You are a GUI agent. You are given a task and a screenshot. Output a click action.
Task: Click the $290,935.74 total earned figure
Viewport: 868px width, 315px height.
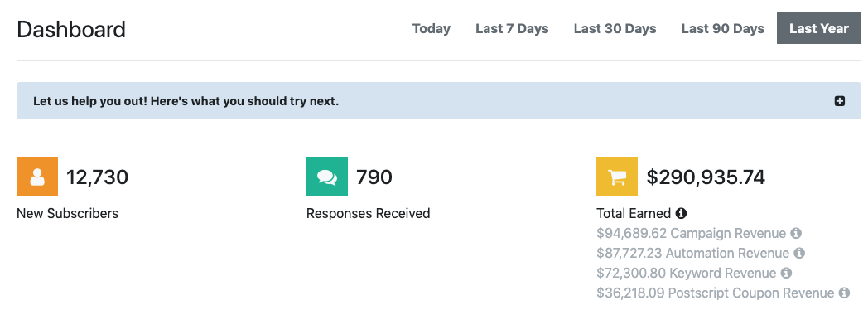706,177
